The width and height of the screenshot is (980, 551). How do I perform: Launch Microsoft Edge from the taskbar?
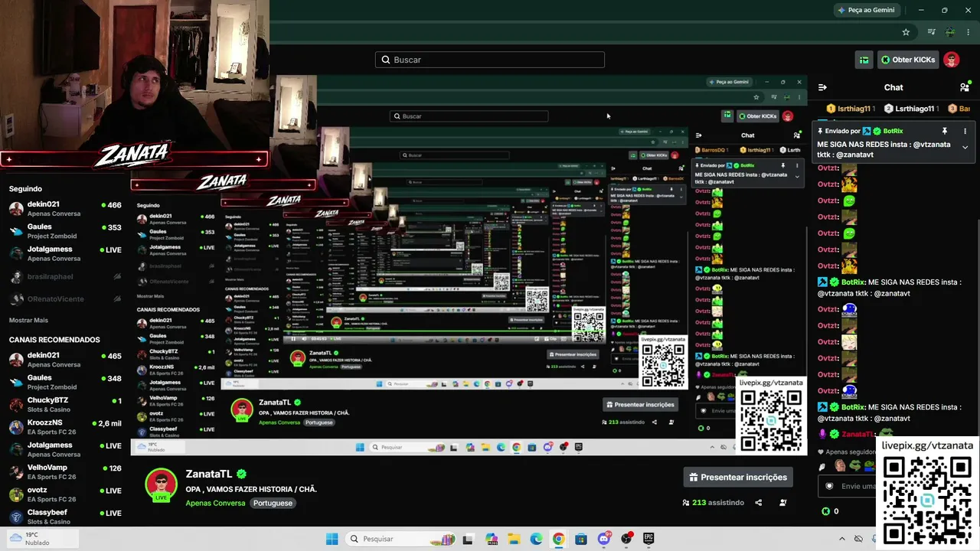[536, 539]
